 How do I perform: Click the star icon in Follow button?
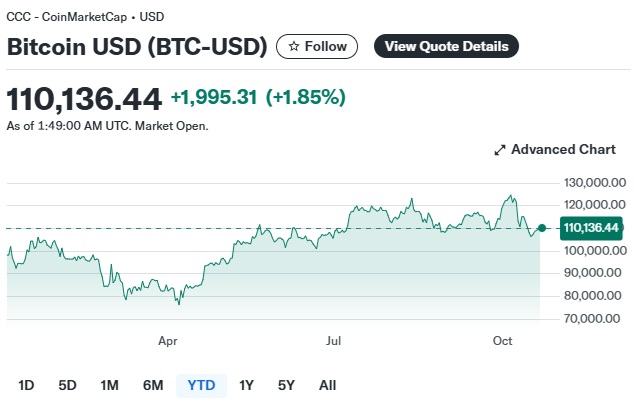(x=294, y=46)
